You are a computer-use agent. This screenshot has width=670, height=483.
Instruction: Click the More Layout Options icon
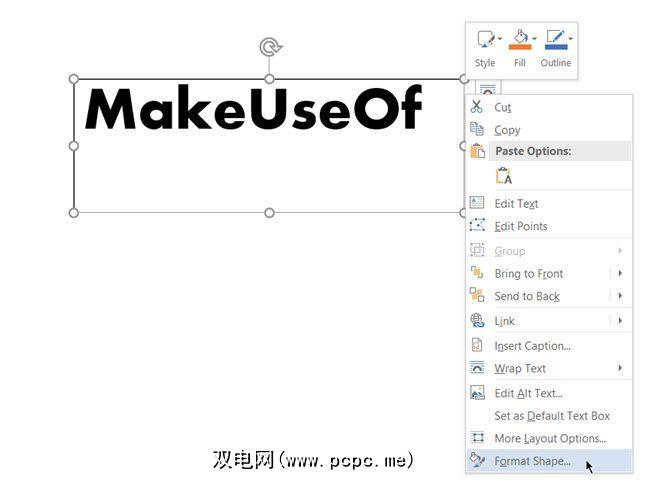(477, 437)
